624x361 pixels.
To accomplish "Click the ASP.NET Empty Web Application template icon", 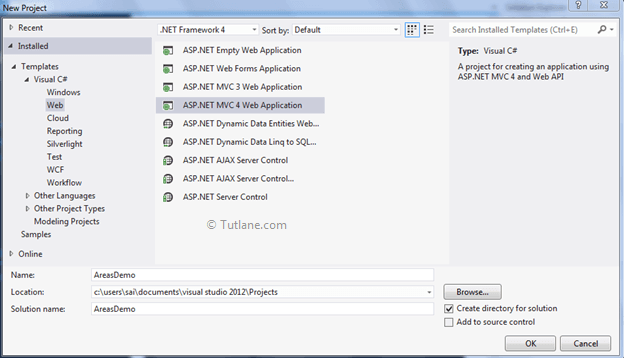I will click(168, 51).
